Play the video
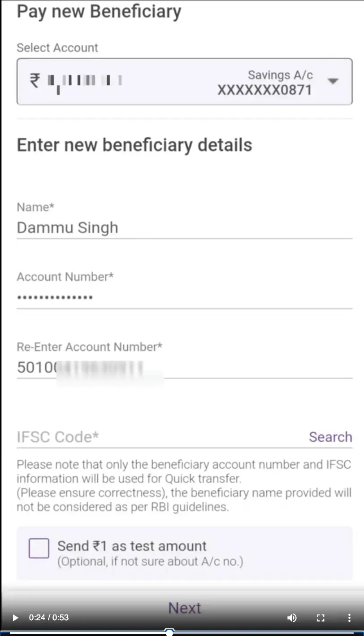 pyautogui.click(x=15, y=618)
